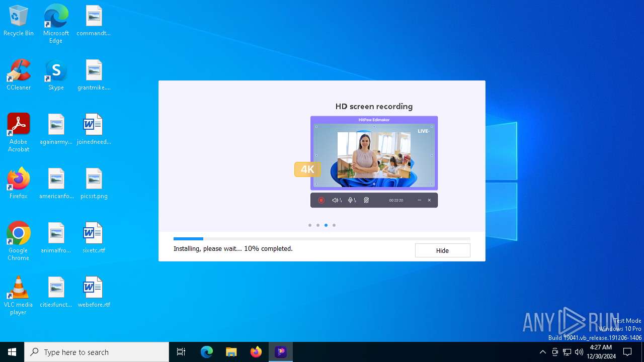This screenshot has height=362, width=644.
Task: Click the red record button in the preview
Action: click(321, 200)
